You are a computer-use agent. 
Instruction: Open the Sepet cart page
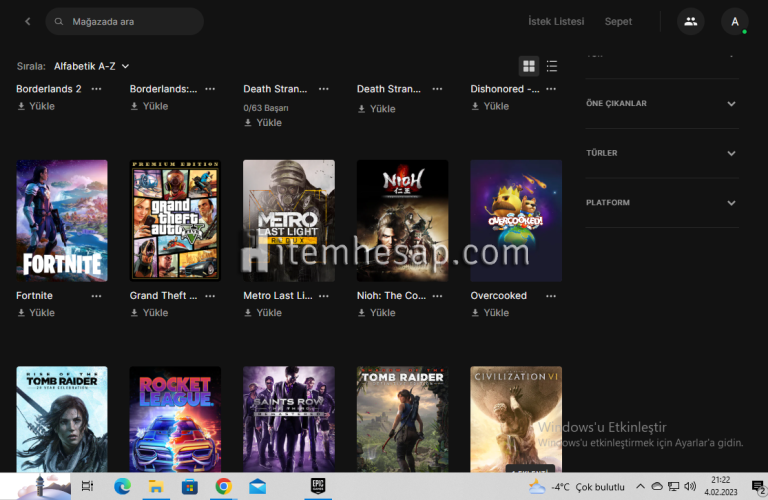pyautogui.click(x=618, y=22)
